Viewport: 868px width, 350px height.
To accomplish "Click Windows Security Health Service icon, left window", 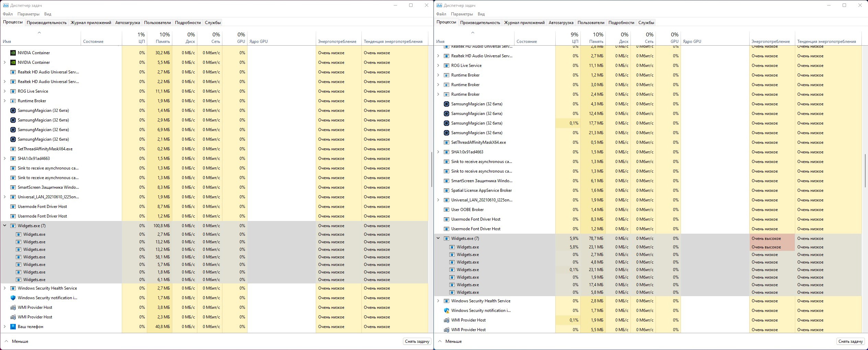I will click(13, 288).
